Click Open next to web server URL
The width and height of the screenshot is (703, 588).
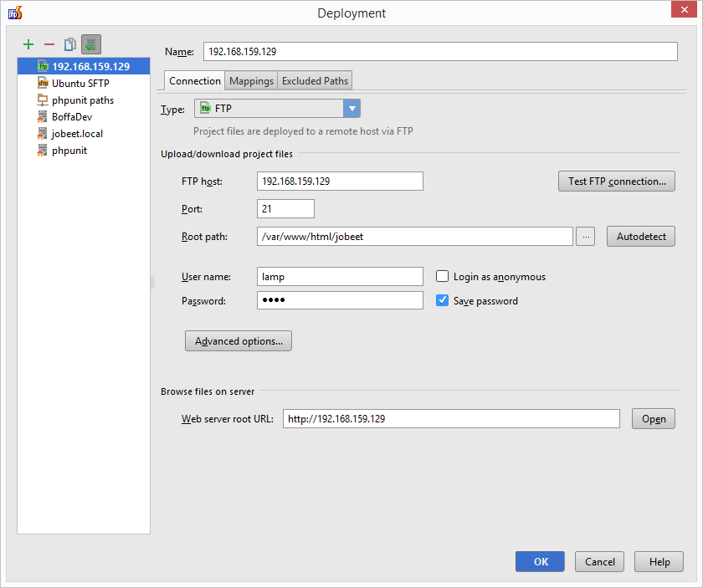coord(654,418)
